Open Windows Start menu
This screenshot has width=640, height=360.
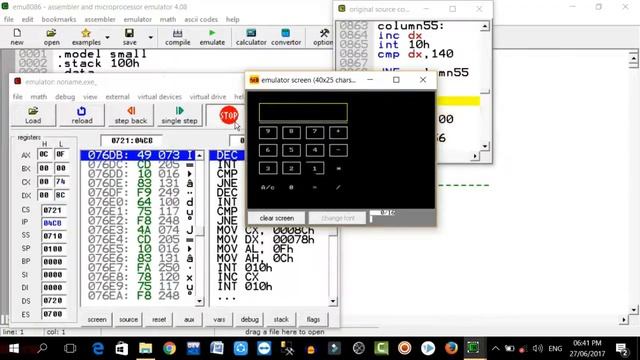click(14, 348)
